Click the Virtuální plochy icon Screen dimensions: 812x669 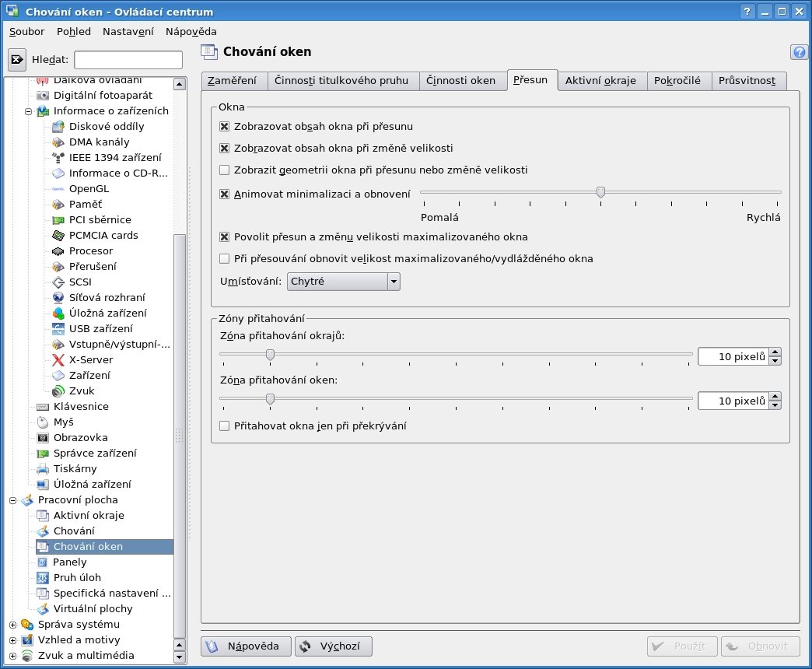43,608
